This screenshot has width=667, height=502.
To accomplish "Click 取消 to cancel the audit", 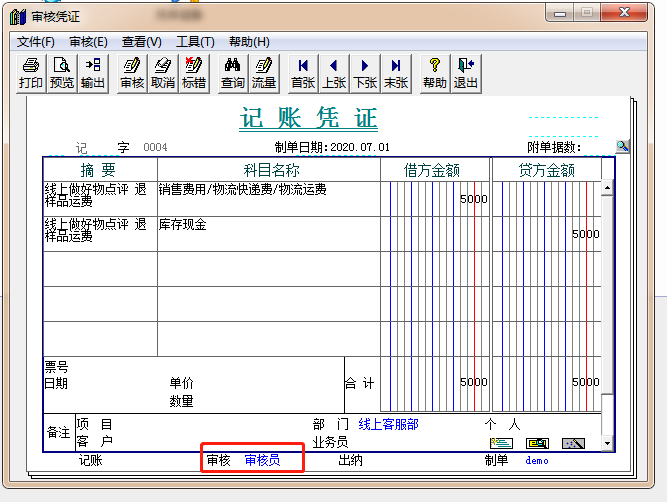I will coord(163,73).
